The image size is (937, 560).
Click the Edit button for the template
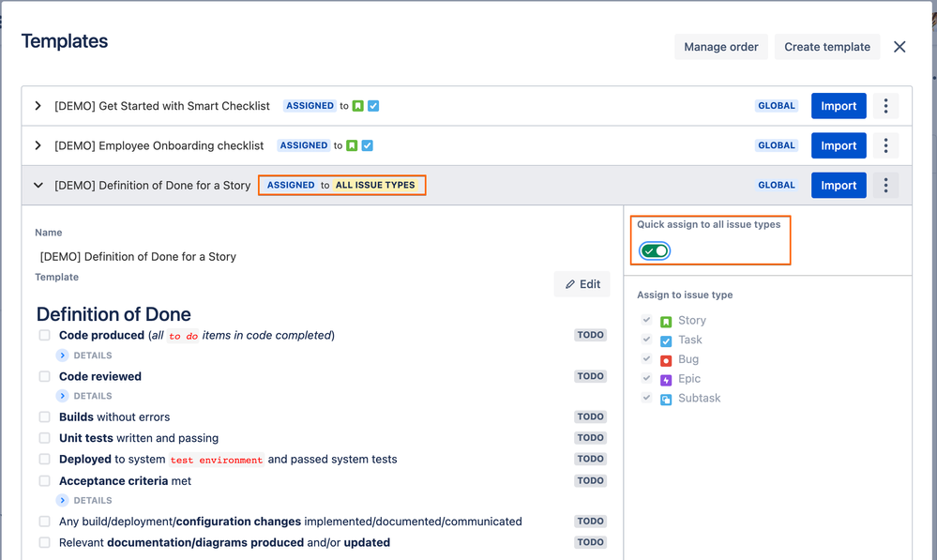[582, 284]
